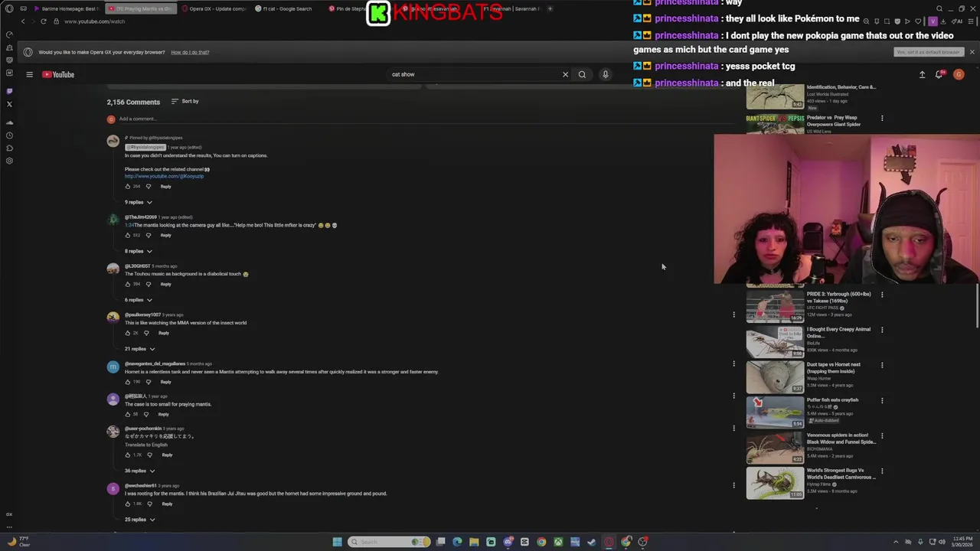Click the browser address bar URL
980x551 pixels.
pos(94,21)
